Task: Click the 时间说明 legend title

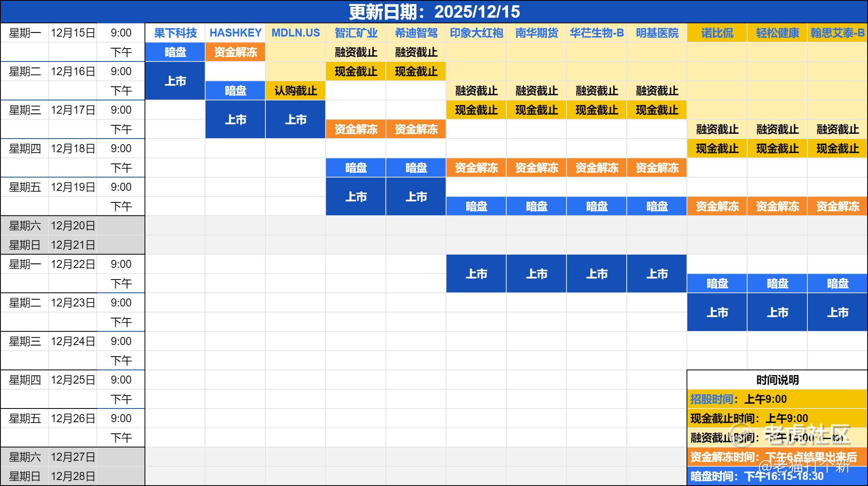Action: [x=777, y=380]
